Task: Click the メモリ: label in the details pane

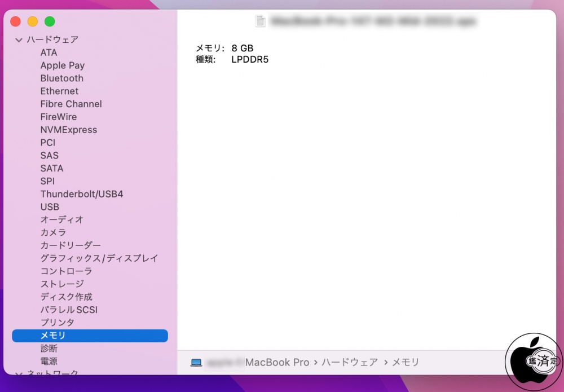Action: click(x=210, y=48)
